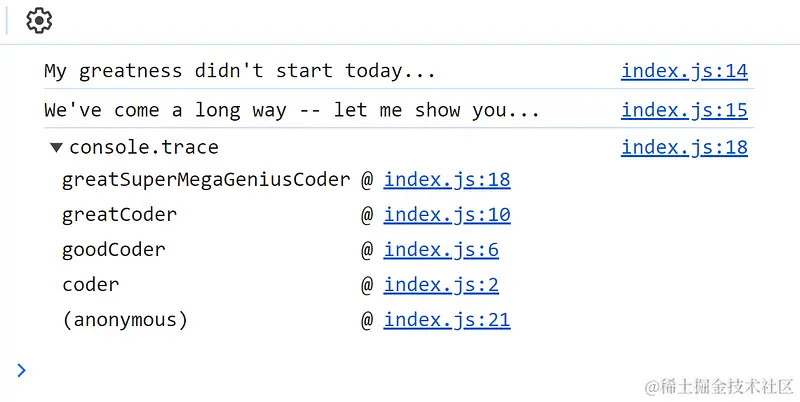Open index.js:15 source link
This screenshot has width=800, height=402.
coord(684,110)
